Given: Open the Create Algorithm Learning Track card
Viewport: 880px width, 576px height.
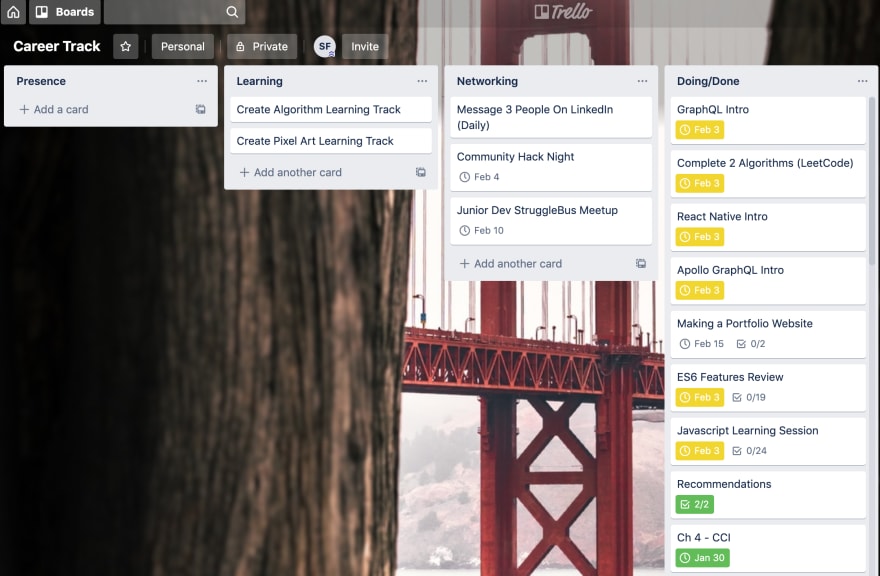Looking at the screenshot, I should pos(331,109).
